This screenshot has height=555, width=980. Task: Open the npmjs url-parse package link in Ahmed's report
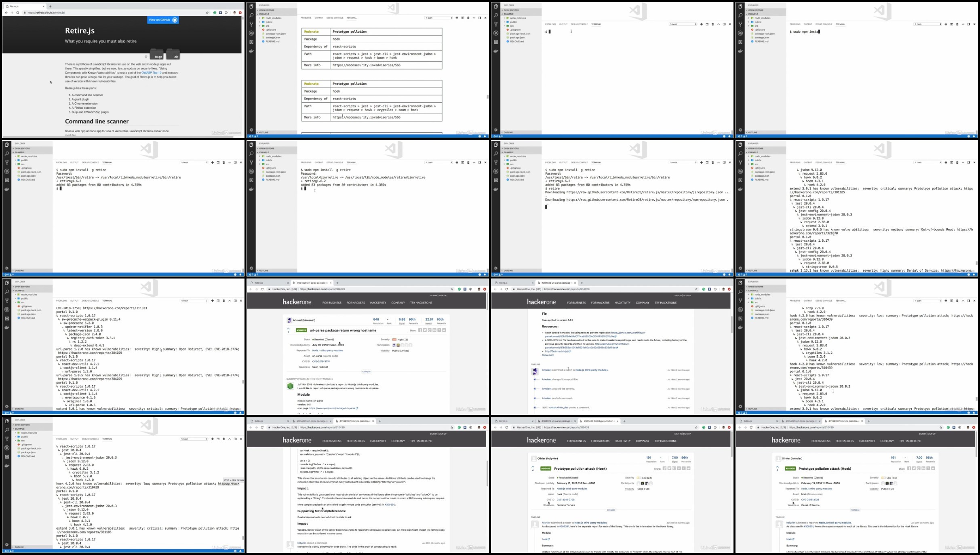333,408
